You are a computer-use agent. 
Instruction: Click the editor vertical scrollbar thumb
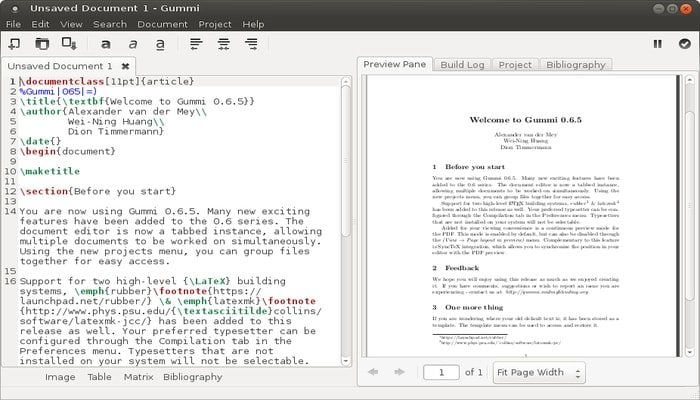tap(346, 161)
